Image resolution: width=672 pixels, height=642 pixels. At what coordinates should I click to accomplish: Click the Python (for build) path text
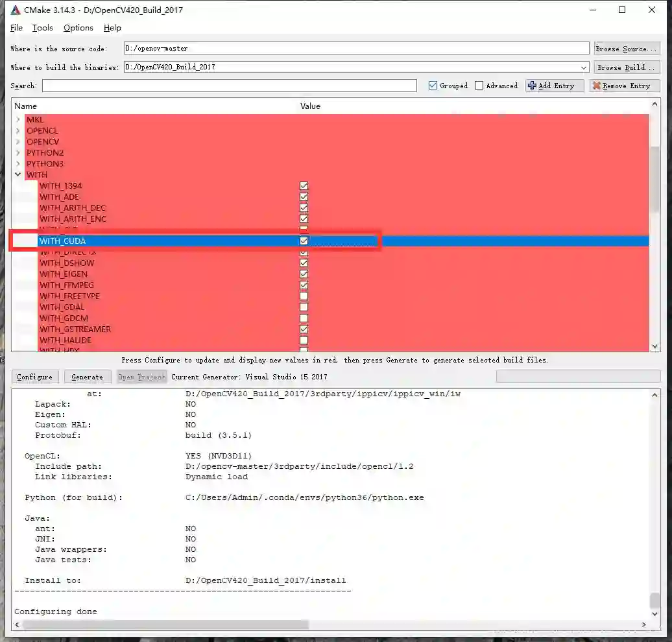pyautogui.click(x=304, y=497)
